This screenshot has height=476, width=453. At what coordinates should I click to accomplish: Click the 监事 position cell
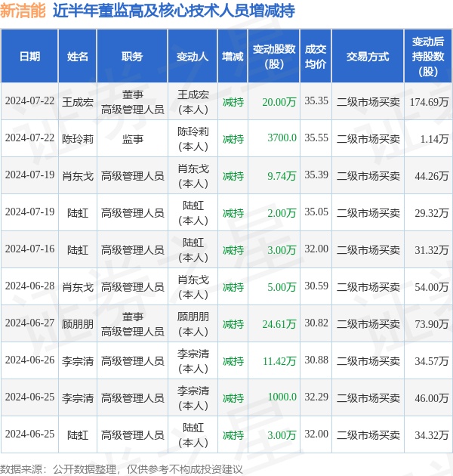click(x=133, y=139)
